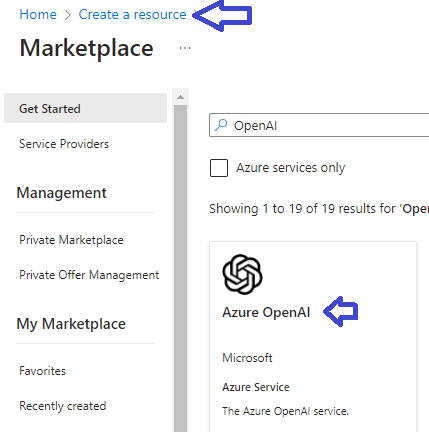Click the Management section heading
The image size is (429, 432).
[x=62, y=193]
